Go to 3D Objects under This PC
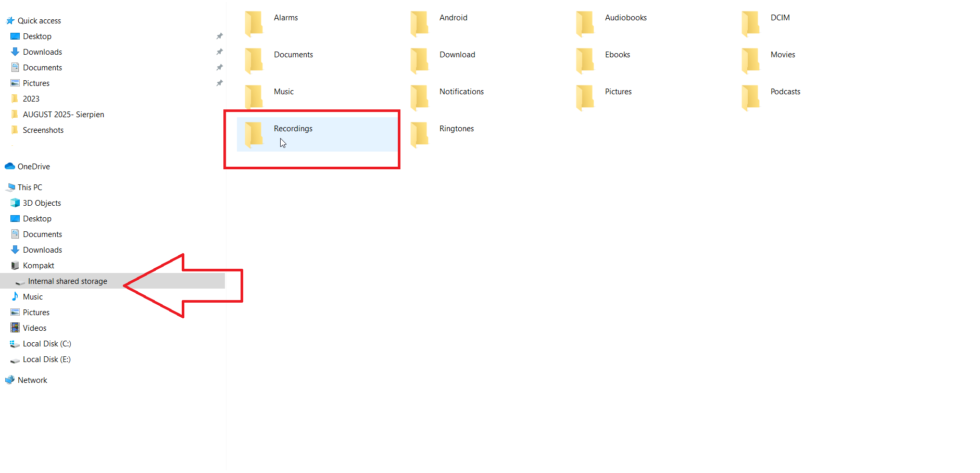980x473 pixels. [42, 203]
